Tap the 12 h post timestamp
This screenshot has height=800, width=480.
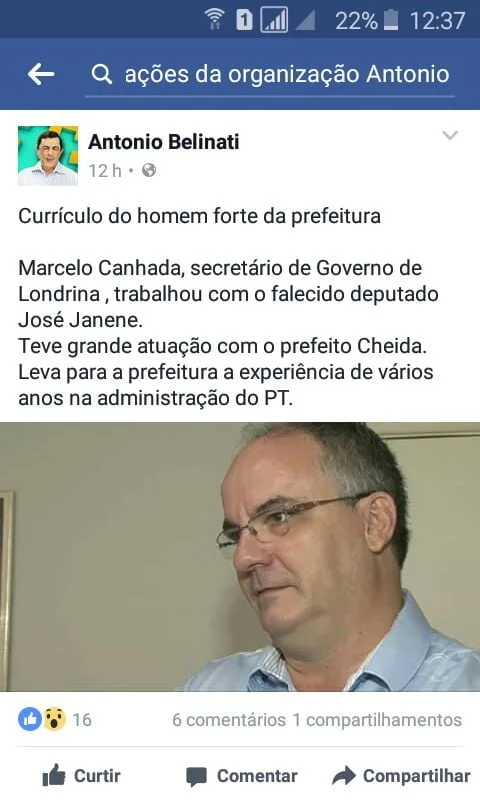click(105, 170)
